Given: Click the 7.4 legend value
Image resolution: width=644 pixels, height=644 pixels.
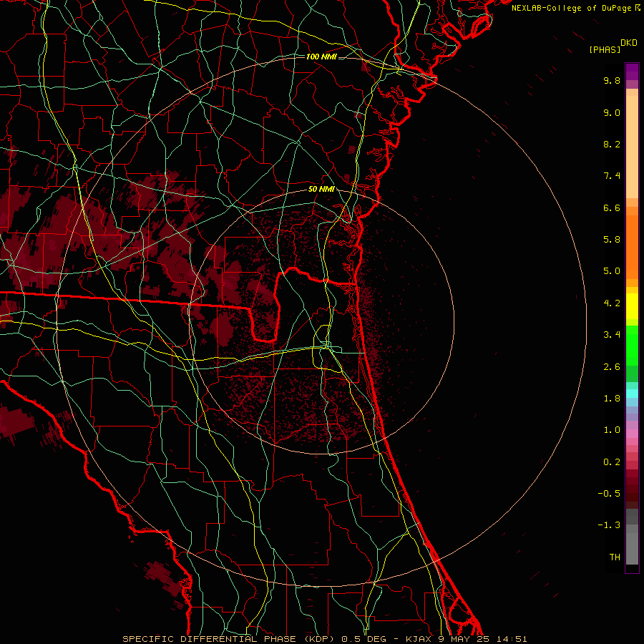Looking at the screenshot, I should click(x=612, y=176).
